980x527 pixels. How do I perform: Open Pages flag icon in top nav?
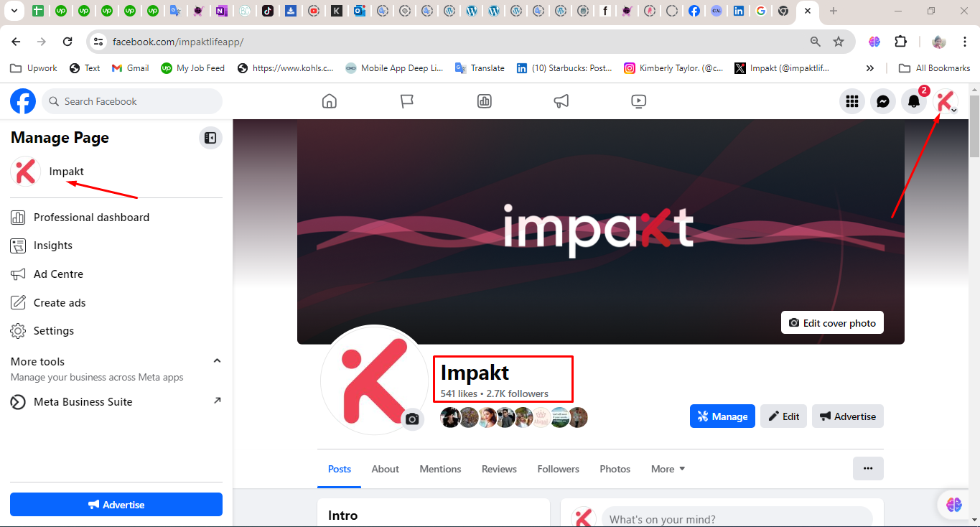pyautogui.click(x=407, y=101)
